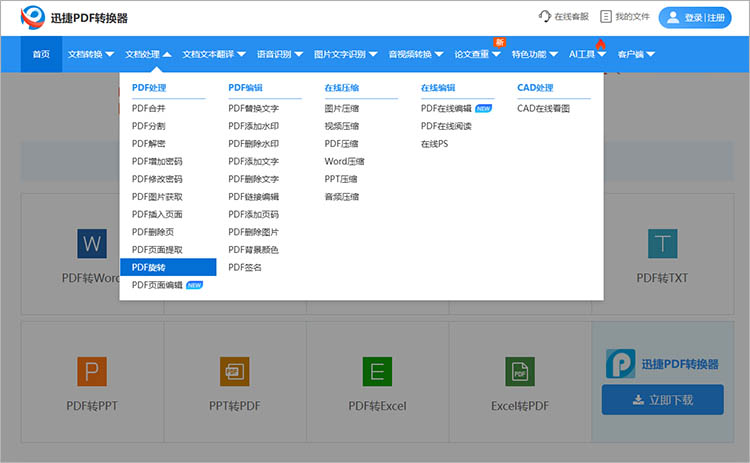Click the 登录|注册 button
Image resolution: width=750 pixels, height=463 pixels.
[695, 17]
